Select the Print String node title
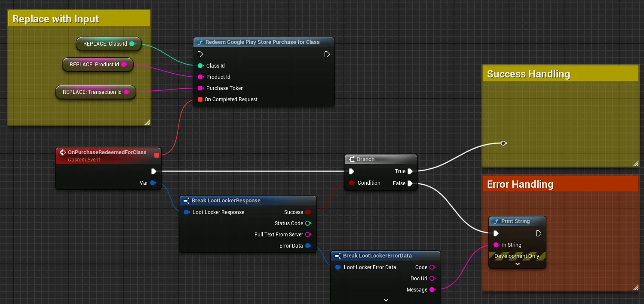The height and width of the screenshot is (304, 644). tap(515, 221)
